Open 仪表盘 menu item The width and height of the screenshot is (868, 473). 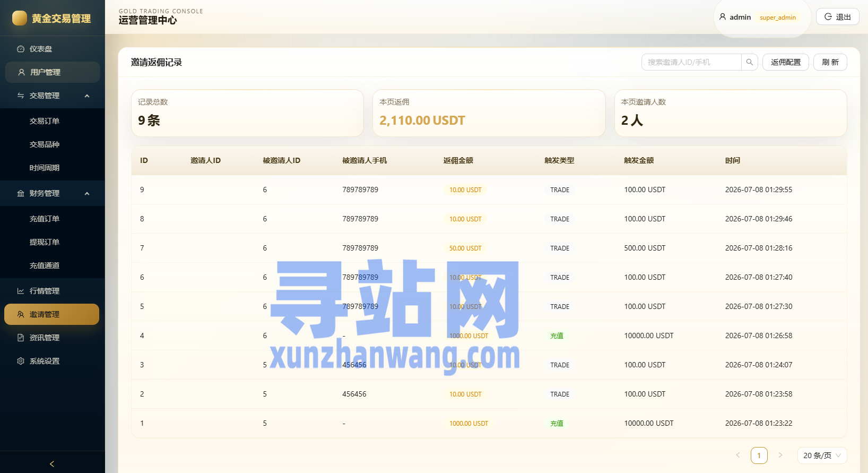point(53,49)
